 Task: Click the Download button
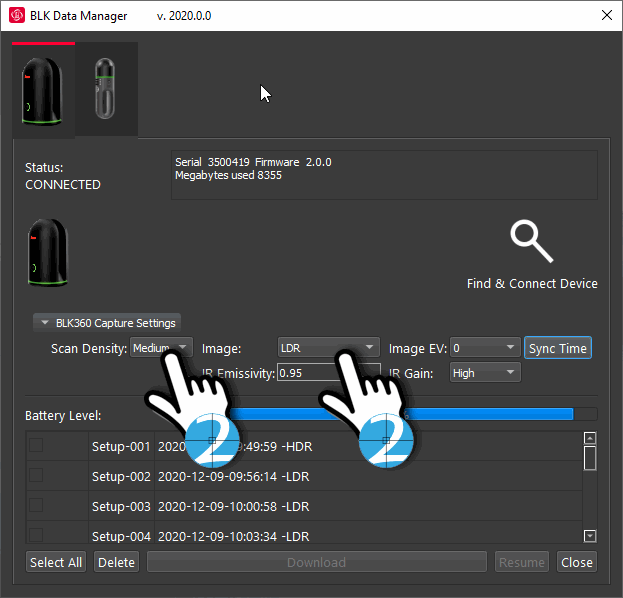pyautogui.click(x=317, y=562)
